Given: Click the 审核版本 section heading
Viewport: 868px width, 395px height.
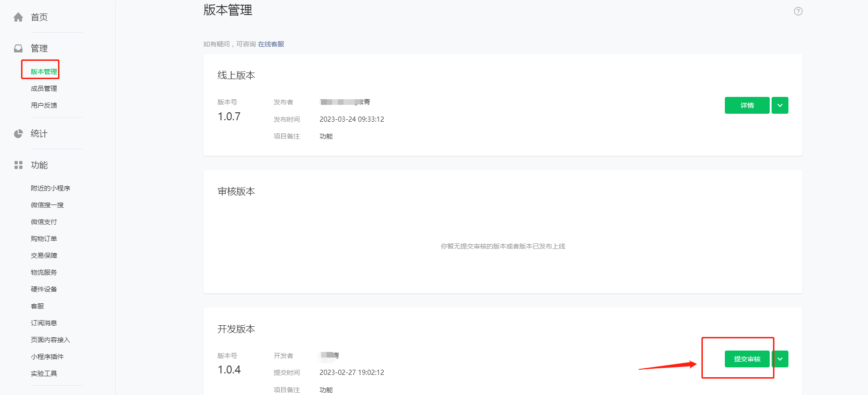Looking at the screenshot, I should click(236, 191).
